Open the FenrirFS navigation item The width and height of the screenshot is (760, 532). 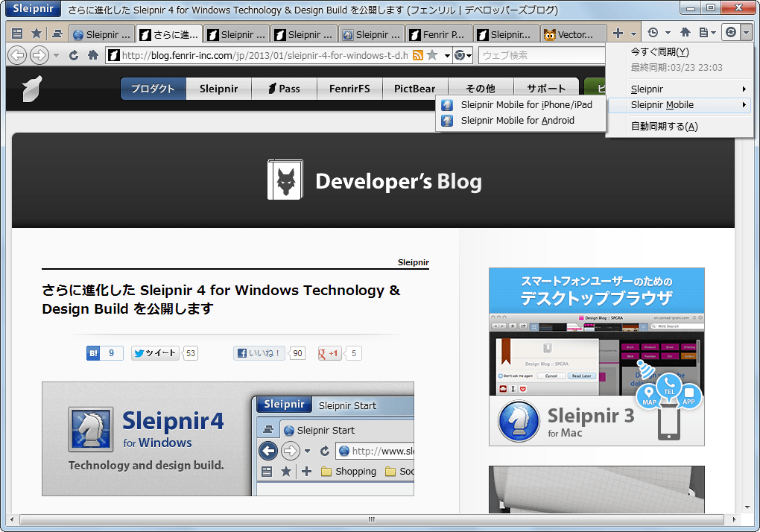349,89
